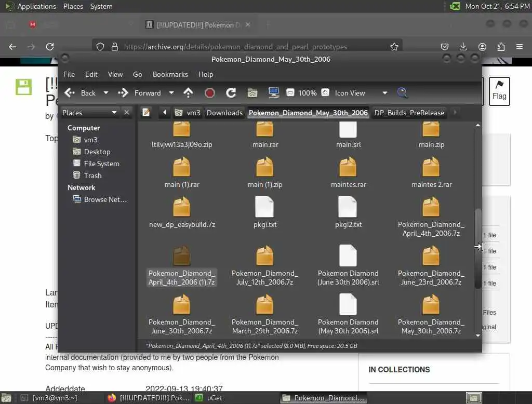
Task: Open the Edit menu
Action: coord(91,74)
